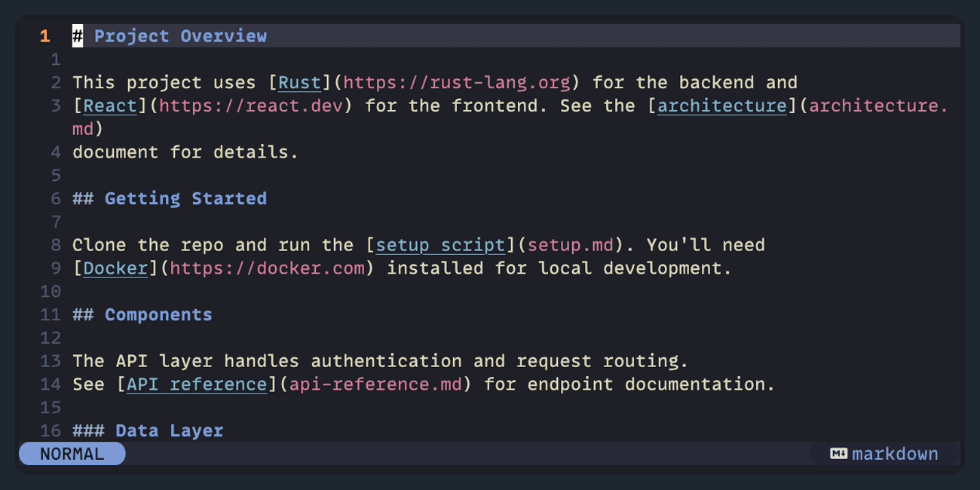Click the wrapped 'md)' continuation line
980x490 pixels.
[88, 129]
